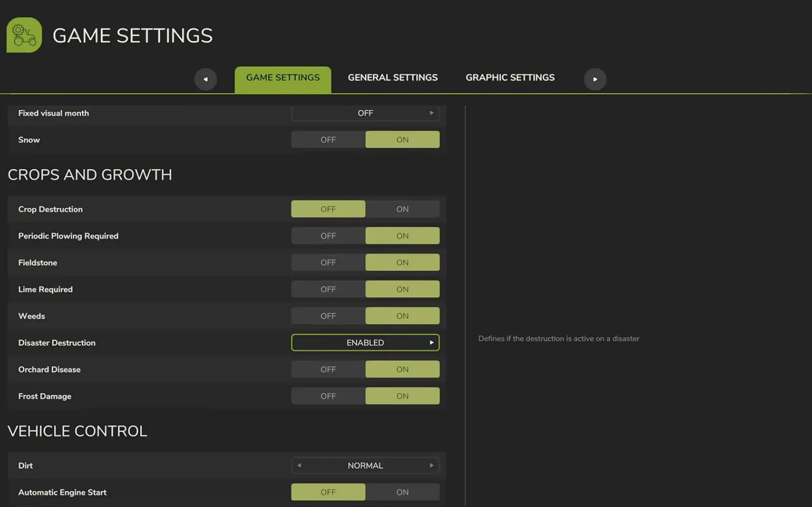Switch to Graphic Settings tab

click(x=510, y=78)
